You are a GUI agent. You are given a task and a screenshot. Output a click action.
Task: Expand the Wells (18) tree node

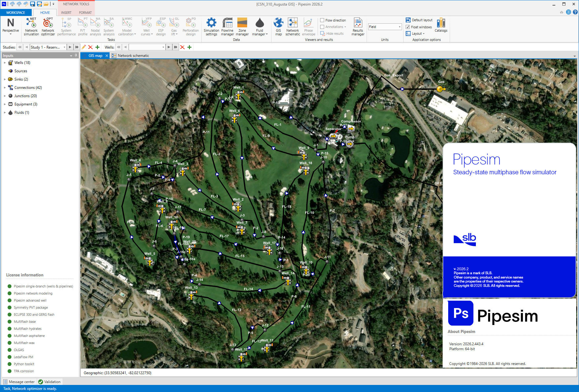[5, 63]
